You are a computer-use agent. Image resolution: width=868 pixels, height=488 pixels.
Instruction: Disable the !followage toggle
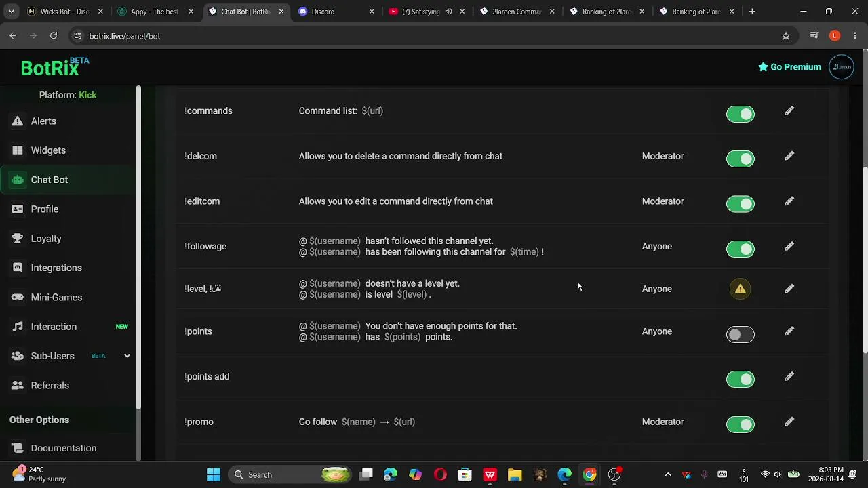[740, 249]
